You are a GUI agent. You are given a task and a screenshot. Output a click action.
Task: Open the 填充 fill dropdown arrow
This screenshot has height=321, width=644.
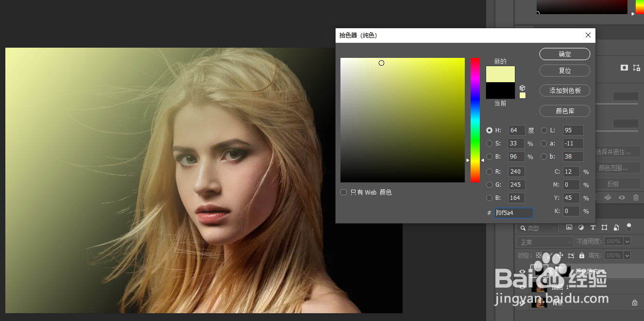pos(627,255)
